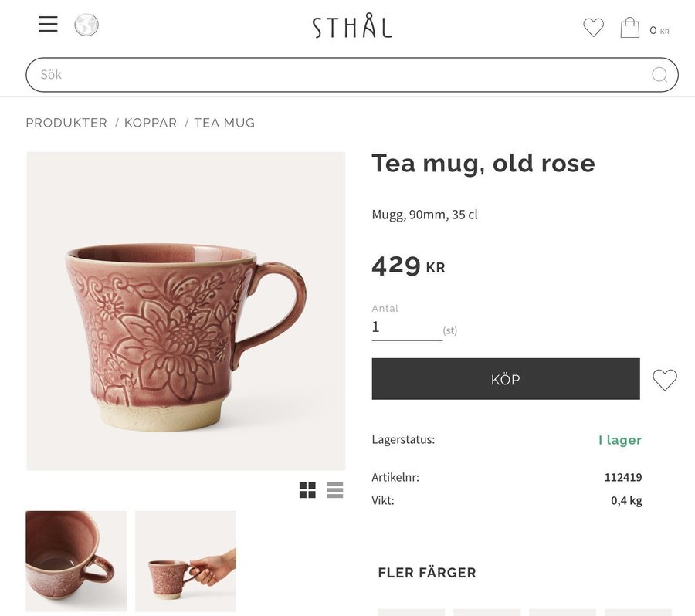The image size is (695, 616).
Task: Add mug to favorites heart
Action: [664, 380]
